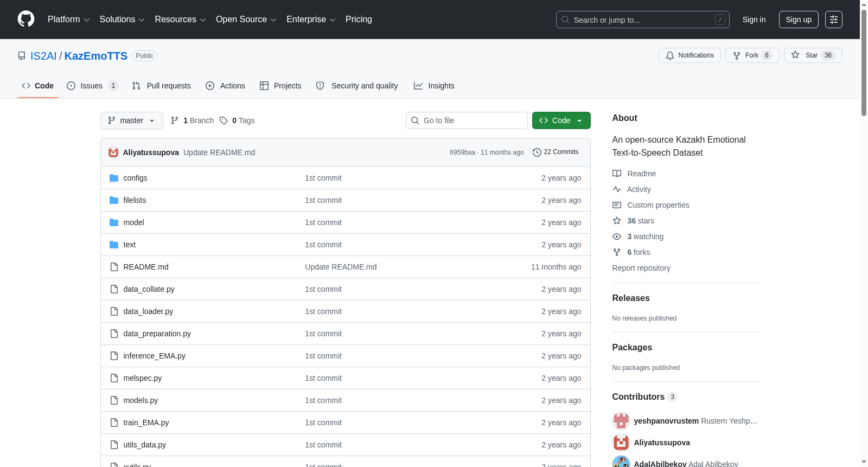Click the Custom properties icon
The height and width of the screenshot is (467, 868).
coord(617,205)
